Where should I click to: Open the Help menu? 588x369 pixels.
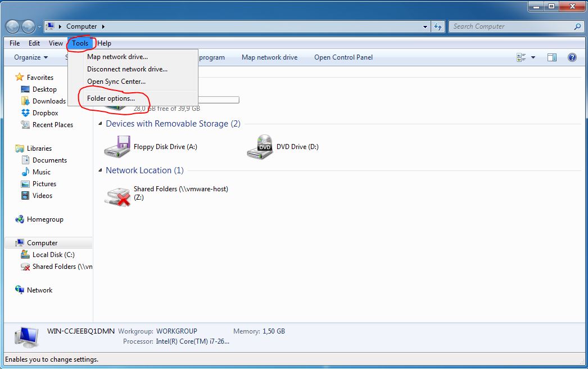click(x=104, y=43)
